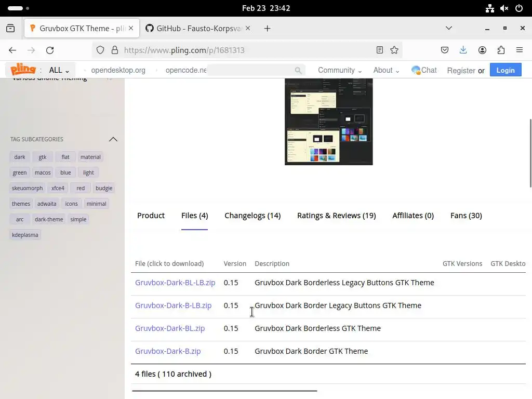Open a new browser tab
This screenshot has width=532, height=399.
[x=268, y=29]
